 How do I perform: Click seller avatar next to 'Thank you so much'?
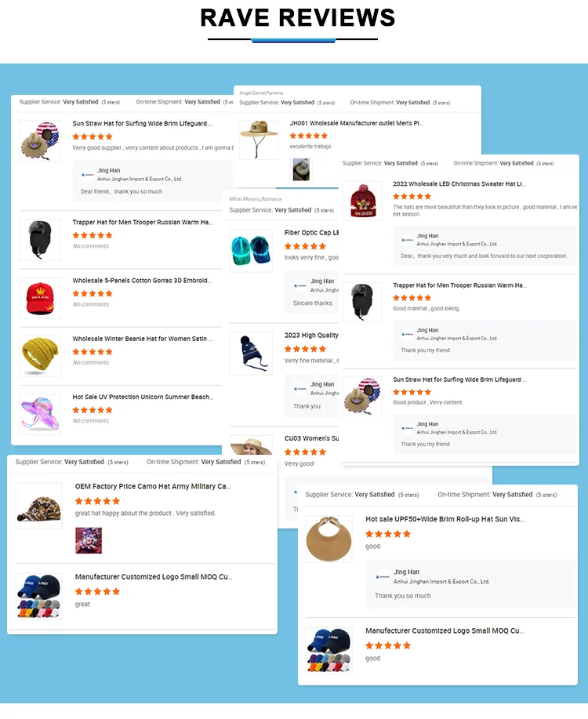click(382, 577)
